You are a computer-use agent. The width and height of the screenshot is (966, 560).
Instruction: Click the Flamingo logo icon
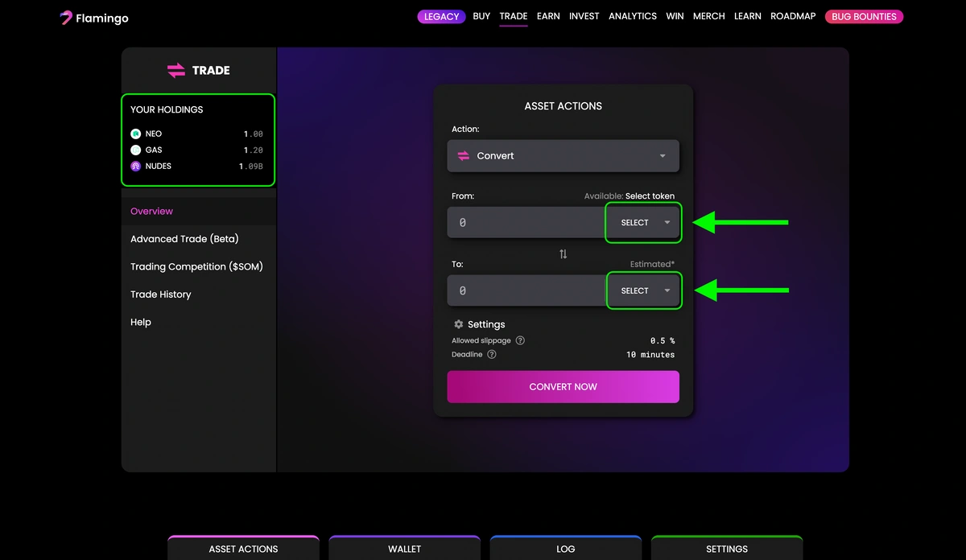pyautogui.click(x=66, y=17)
